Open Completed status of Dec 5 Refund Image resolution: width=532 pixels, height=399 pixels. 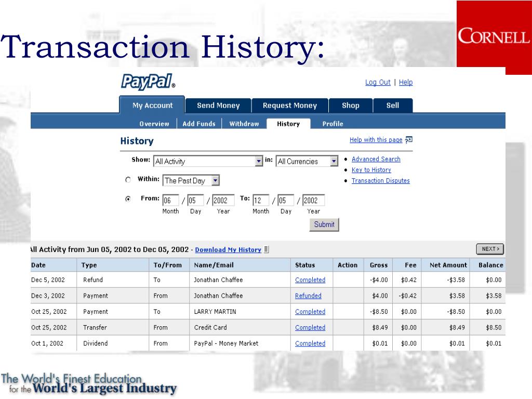(310, 280)
